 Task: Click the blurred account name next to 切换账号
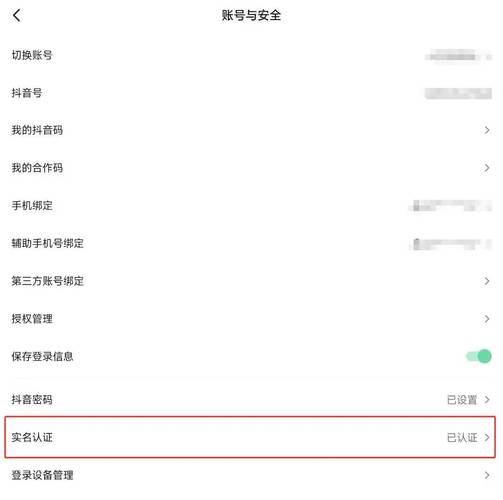coord(458,56)
